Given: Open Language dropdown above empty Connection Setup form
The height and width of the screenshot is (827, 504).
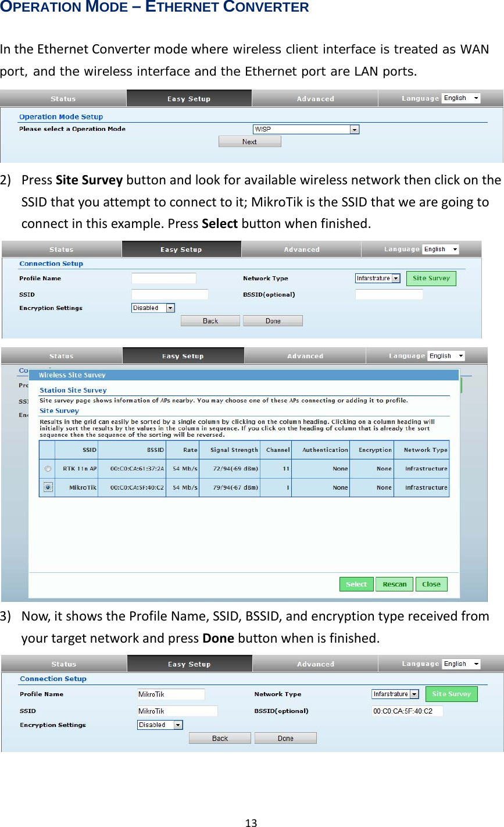Looking at the screenshot, I should point(440,249).
